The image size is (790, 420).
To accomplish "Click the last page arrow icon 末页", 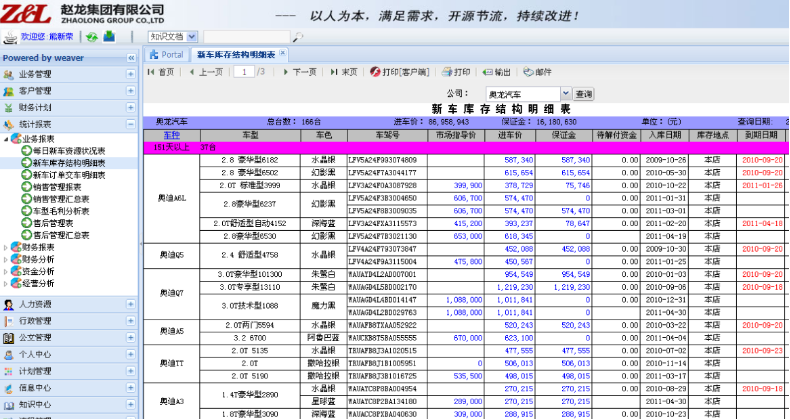I will point(334,73).
